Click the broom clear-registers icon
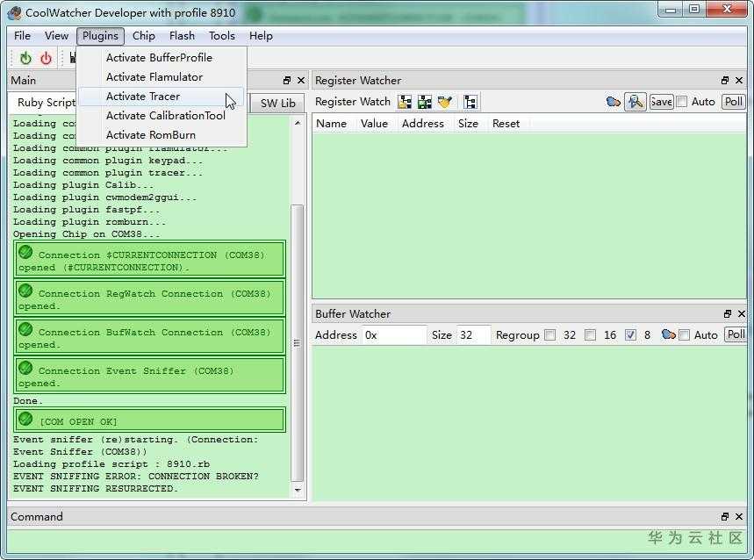The width and height of the screenshot is (754, 560). (x=445, y=102)
